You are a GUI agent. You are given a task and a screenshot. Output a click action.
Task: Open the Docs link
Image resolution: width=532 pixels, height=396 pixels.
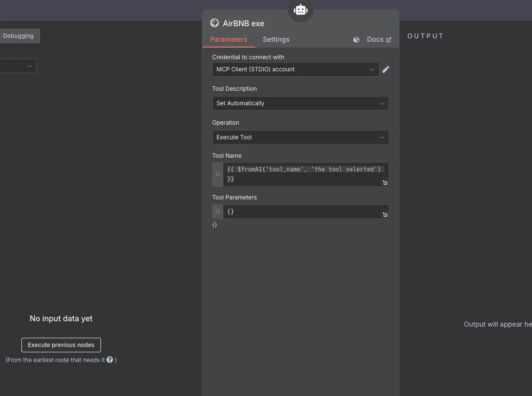(x=379, y=40)
